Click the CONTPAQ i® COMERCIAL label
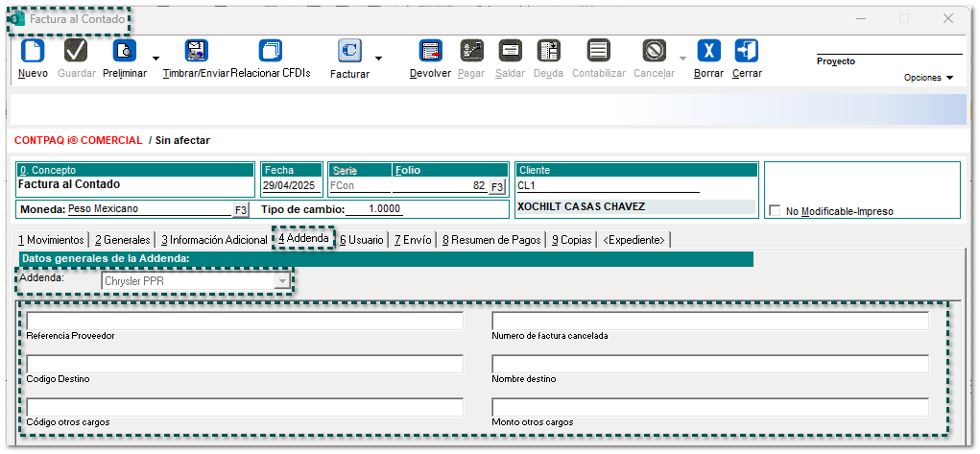The height and width of the screenshot is (454, 980). pos(78,141)
